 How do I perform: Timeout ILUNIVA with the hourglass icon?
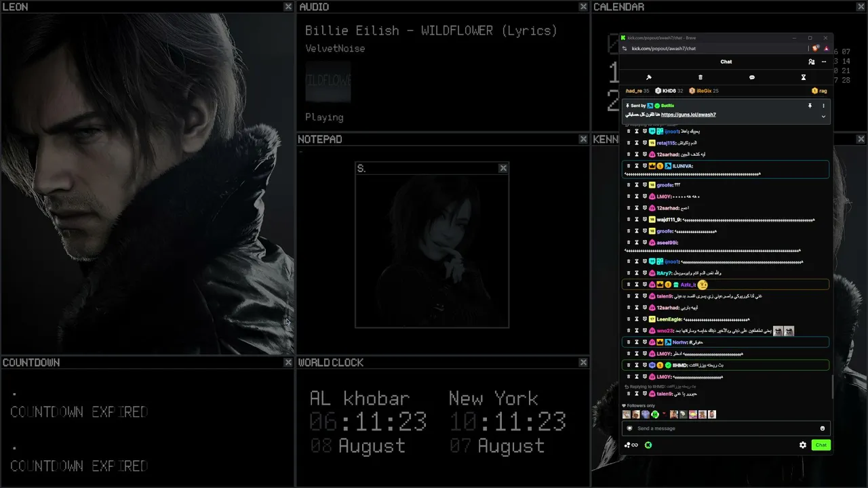(x=637, y=166)
